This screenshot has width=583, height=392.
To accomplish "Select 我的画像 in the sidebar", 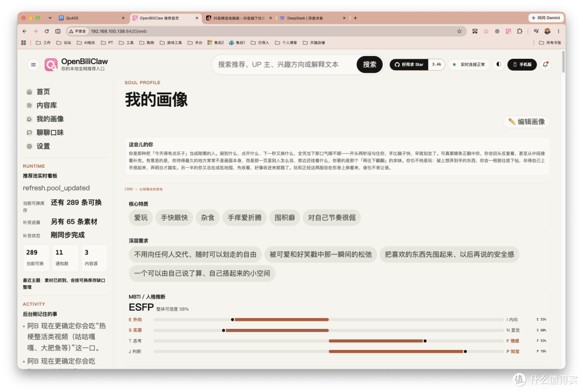I will point(50,119).
